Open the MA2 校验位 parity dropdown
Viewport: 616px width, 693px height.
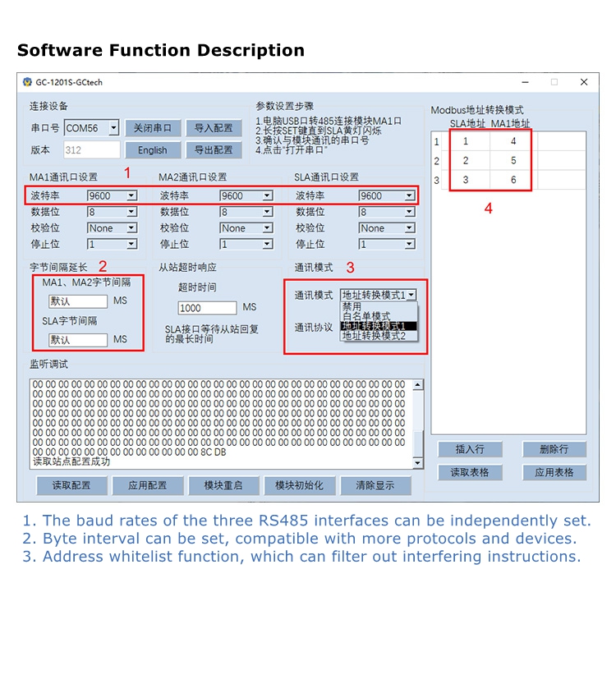point(266,228)
